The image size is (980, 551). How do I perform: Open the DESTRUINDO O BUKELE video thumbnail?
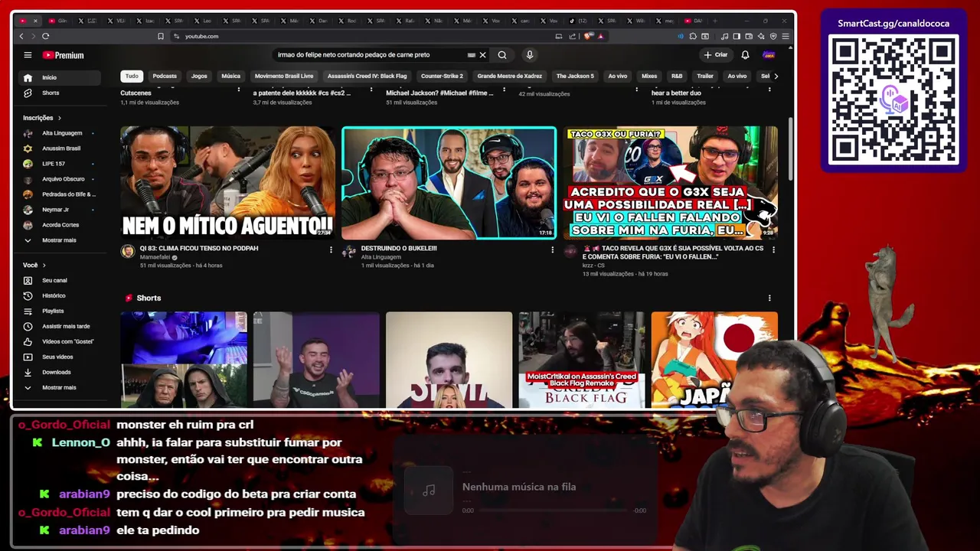(x=449, y=183)
